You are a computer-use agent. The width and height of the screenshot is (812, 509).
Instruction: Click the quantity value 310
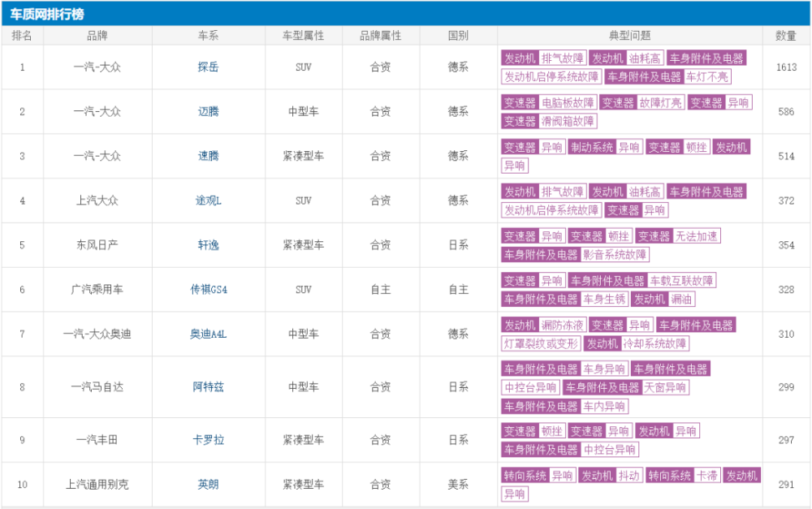coord(786,334)
